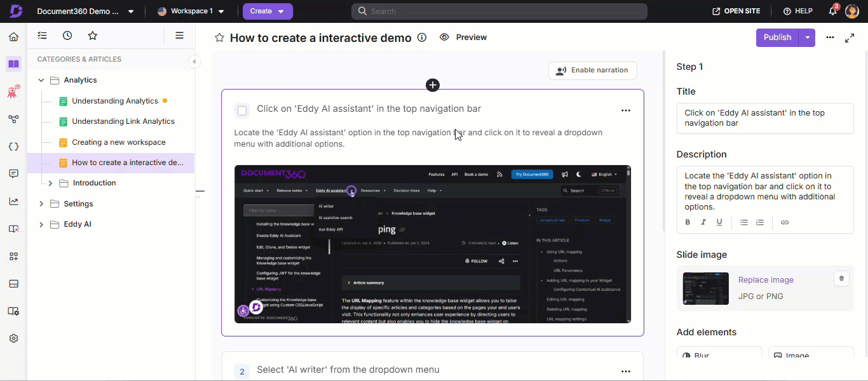Click the Replace image link
Image resolution: width=868 pixels, height=381 pixels.
tap(766, 280)
